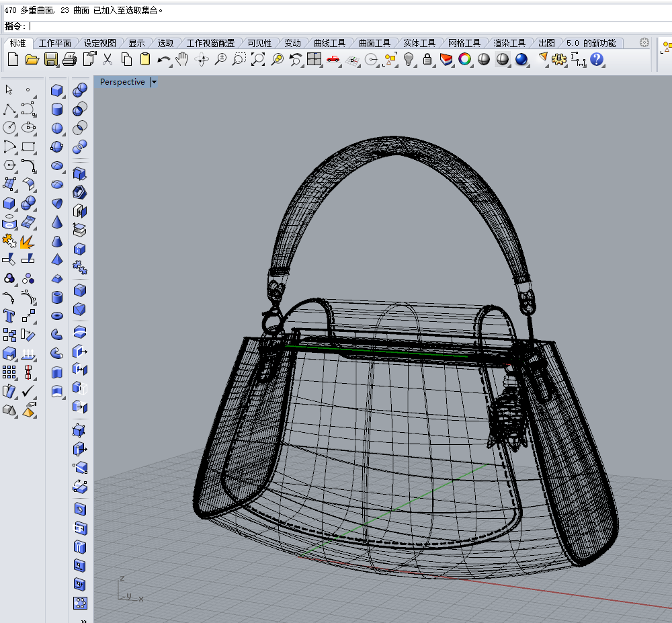This screenshot has width=672, height=623.
Task: Click the Perspective viewport title
Action: point(122,82)
